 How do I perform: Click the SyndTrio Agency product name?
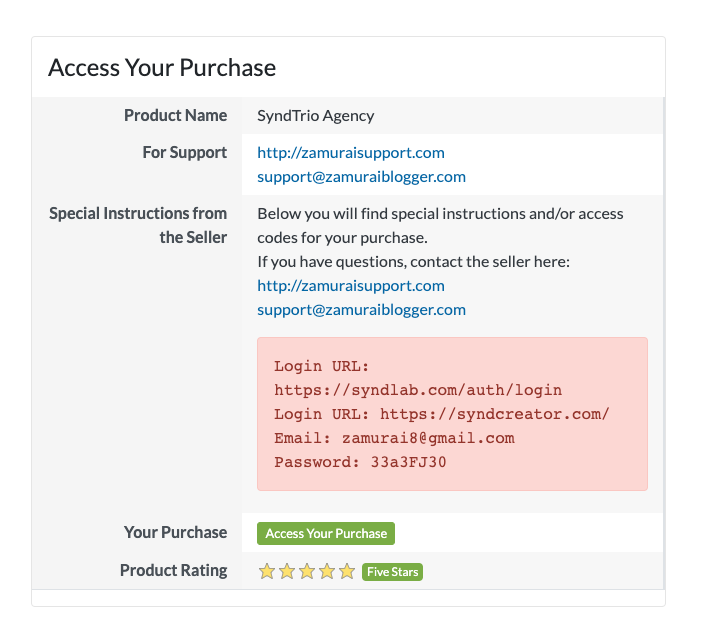(316, 115)
